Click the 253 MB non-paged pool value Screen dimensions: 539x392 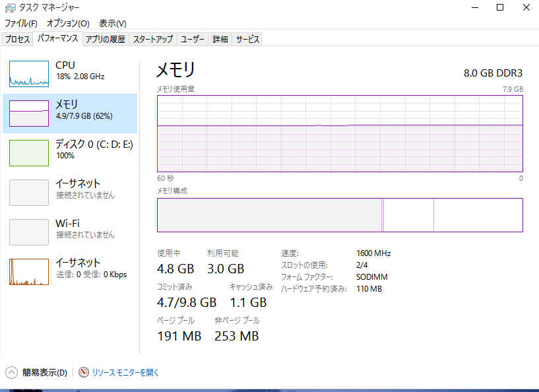click(x=236, y=336)
